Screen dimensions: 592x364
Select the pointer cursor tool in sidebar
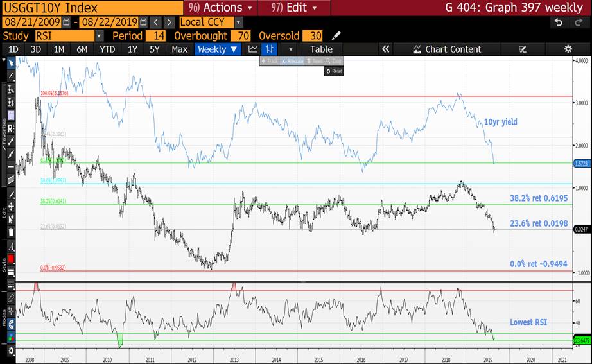pyautogui.click(x=11, y=63)
